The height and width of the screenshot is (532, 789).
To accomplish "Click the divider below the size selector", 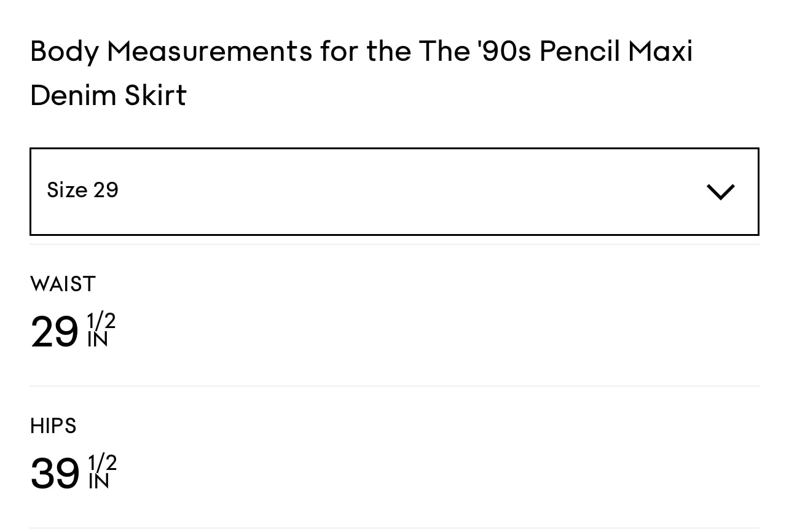I will click(394, 243).
